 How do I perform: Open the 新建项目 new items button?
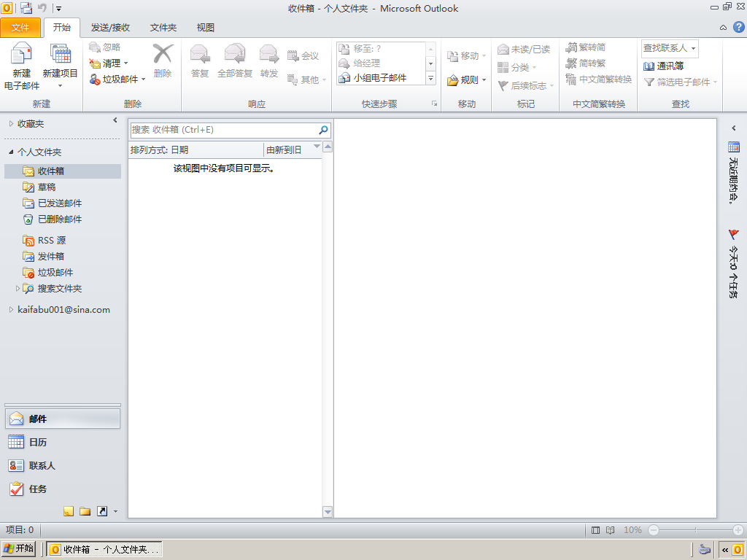(60, 66)
